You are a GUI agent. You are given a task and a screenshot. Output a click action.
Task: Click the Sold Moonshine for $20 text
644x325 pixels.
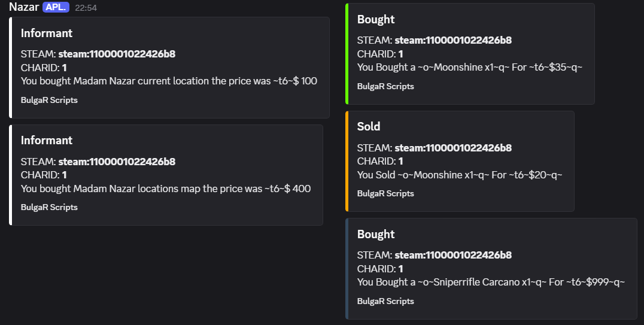(460, 175)
